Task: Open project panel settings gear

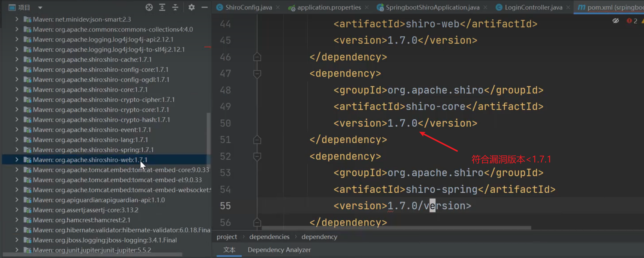Action: [x=192, y=7]
